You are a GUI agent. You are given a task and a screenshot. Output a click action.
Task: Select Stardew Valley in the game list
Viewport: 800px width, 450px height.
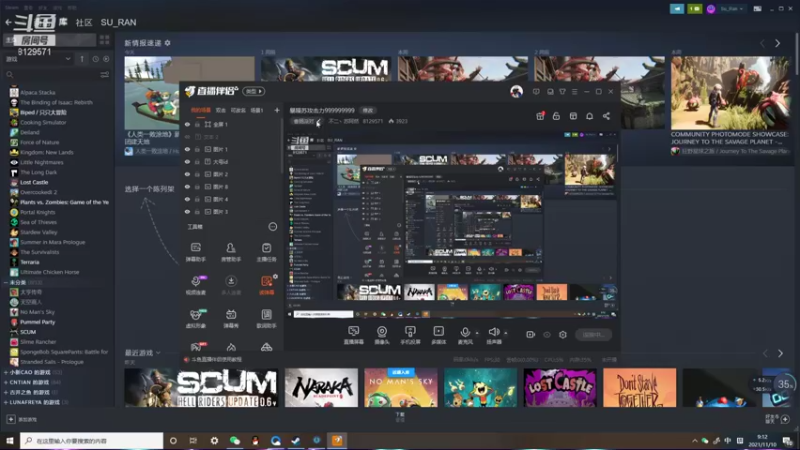tap(38, 232)
